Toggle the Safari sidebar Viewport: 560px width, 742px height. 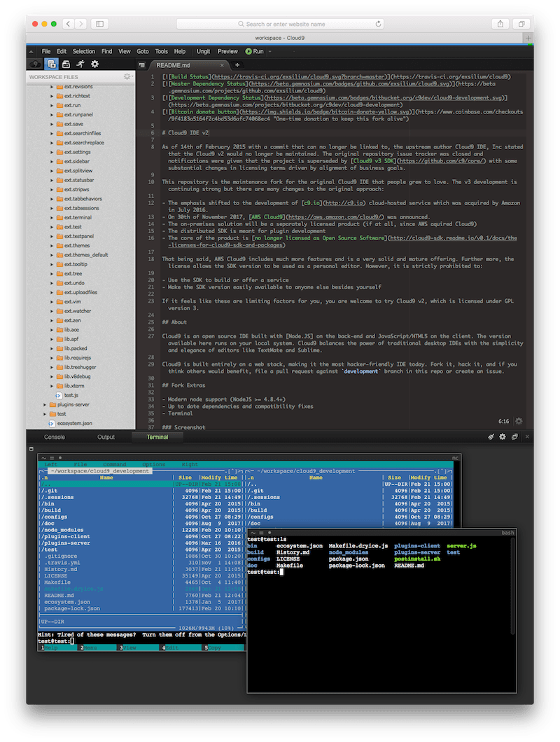pos(100,24)
